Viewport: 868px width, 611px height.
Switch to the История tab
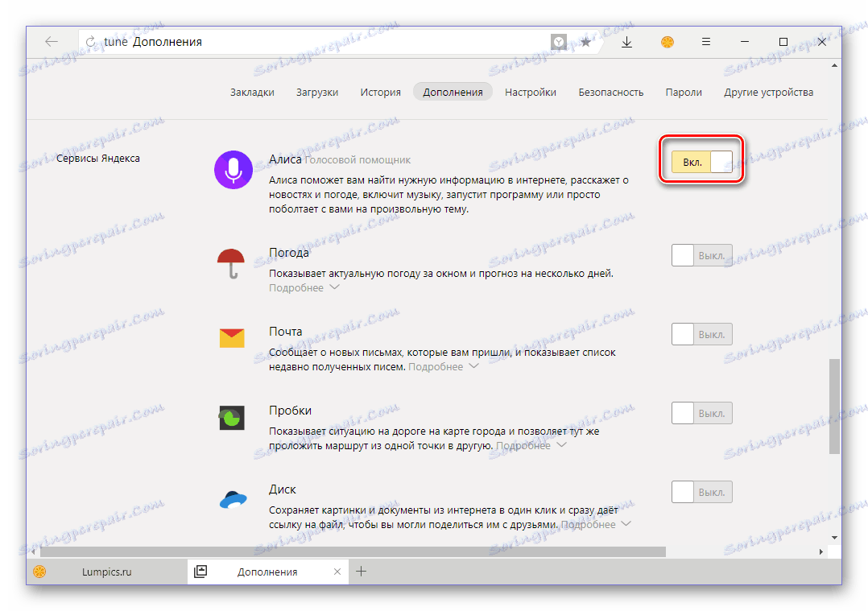[x=380, y=93]
